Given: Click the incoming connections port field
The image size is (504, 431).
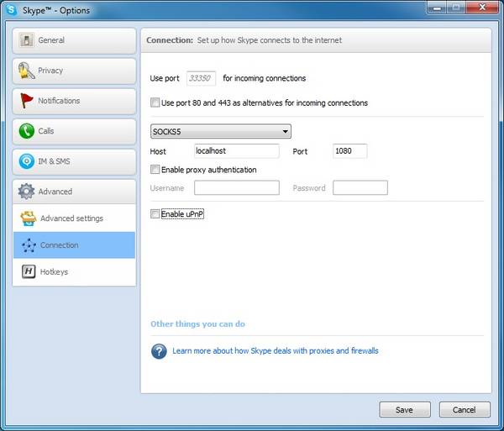Looking at the screenshot, I should pyautogui.click(x=201, y=78).
